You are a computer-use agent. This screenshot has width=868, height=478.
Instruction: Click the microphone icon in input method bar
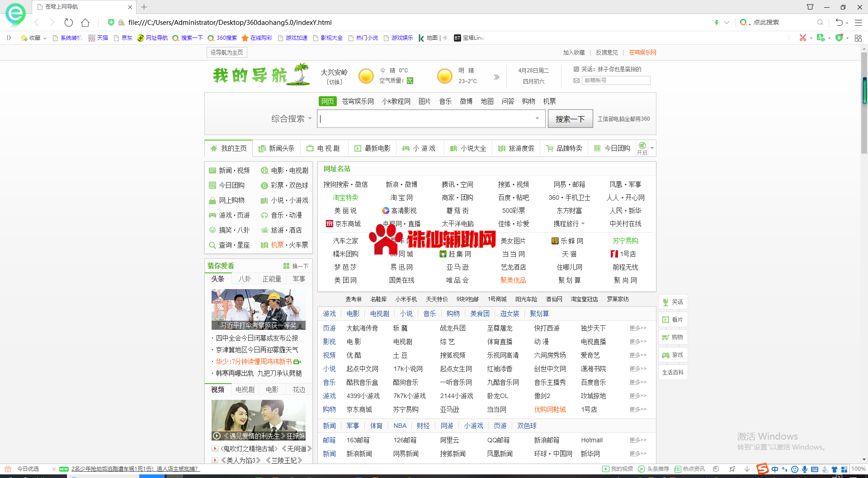click(x=805, y=469)
